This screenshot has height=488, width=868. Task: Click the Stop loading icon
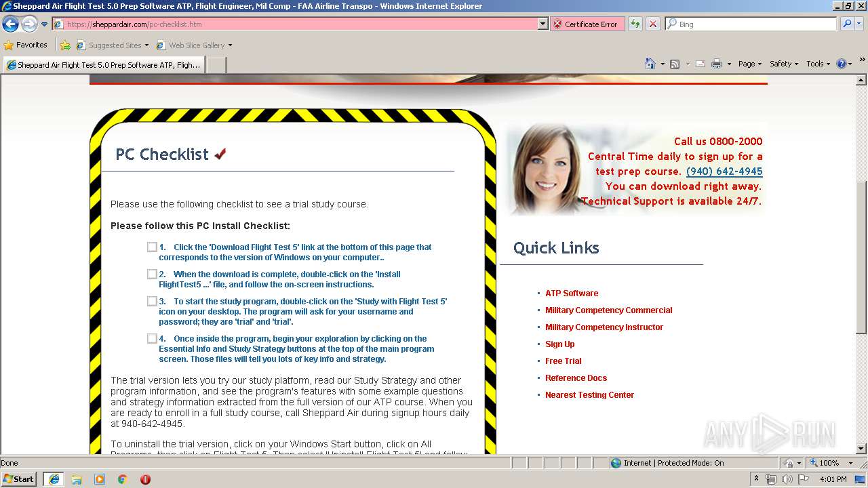pos(652,24)
